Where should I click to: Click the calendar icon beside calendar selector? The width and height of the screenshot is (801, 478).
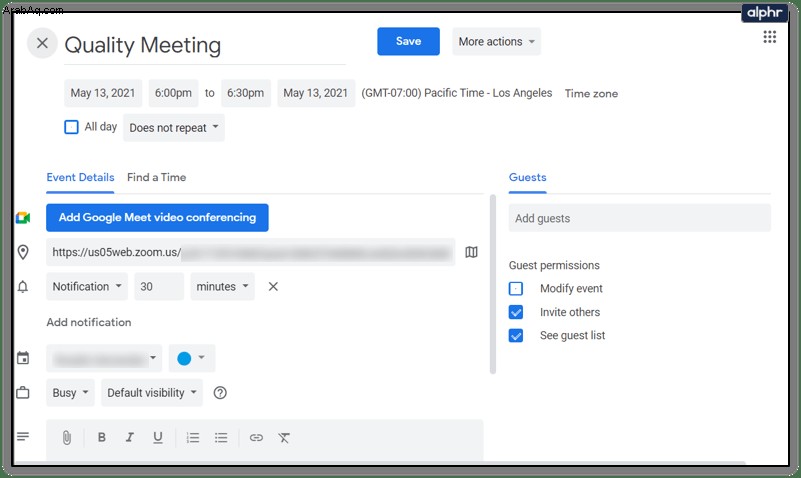point(23,358)
